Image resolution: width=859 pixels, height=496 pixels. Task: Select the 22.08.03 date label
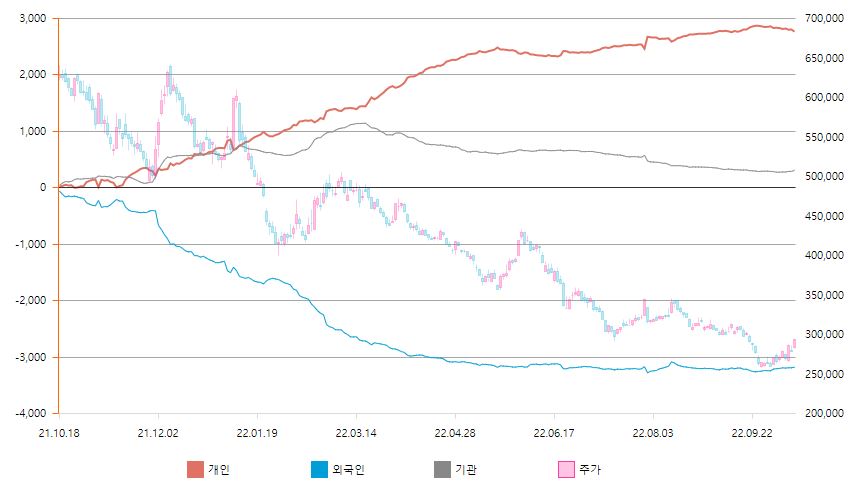coord(652,432)
